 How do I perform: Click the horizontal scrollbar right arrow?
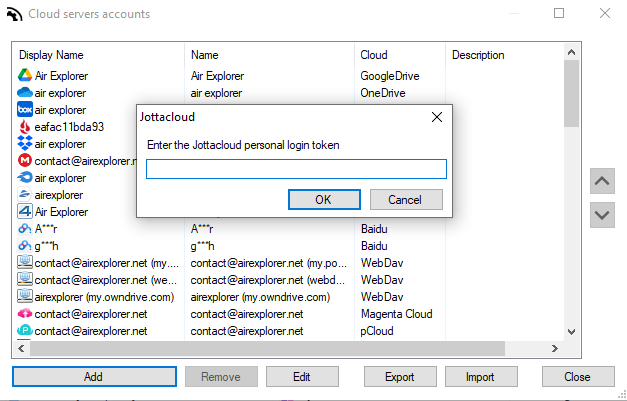[555, 349]
